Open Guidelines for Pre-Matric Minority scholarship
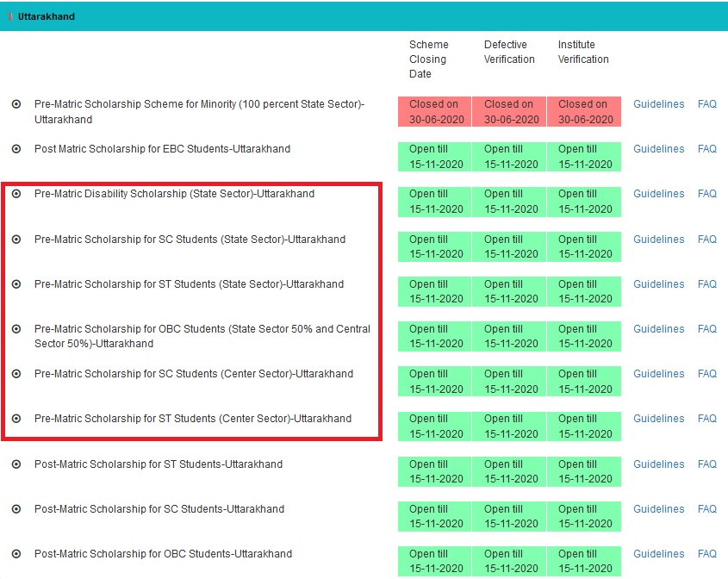The height and width of the screenshot is (579, 728). pyautogui.click(x=658, y=104)
